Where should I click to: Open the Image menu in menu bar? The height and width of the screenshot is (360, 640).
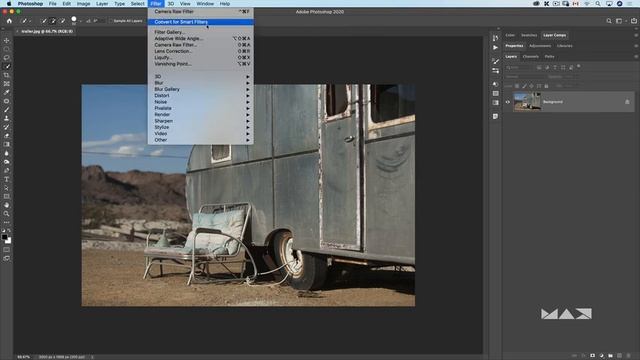83,4
